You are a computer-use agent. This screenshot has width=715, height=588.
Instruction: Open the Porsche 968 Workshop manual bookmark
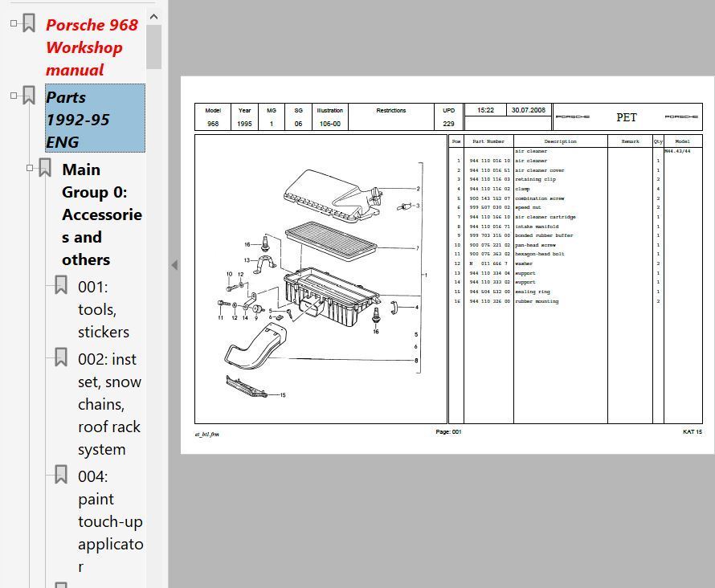pos(92,47)
